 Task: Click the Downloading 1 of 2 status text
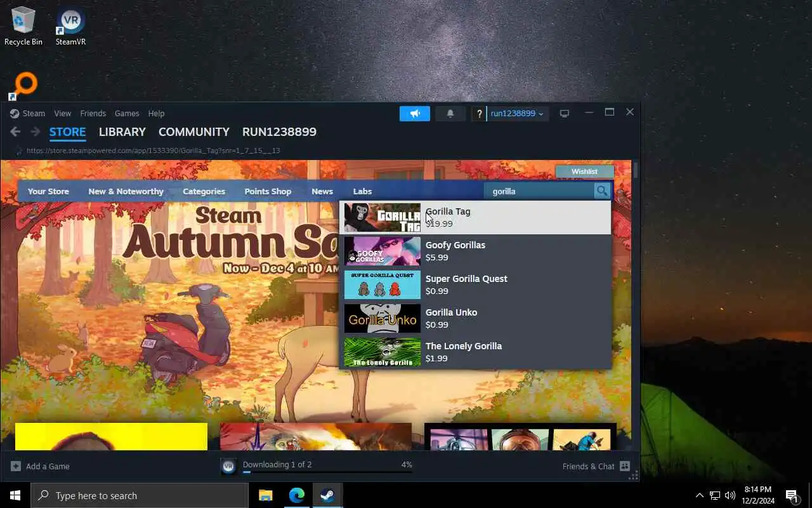[277, 464]
